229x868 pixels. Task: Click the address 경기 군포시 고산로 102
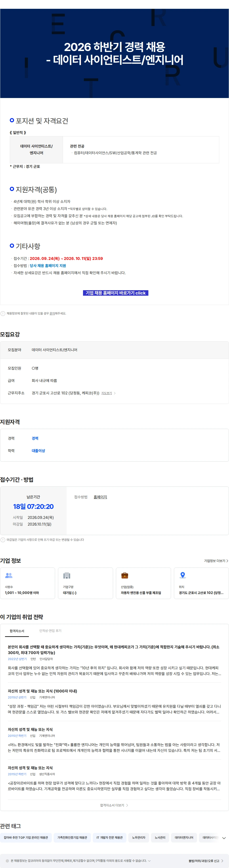tap(65, 393)
